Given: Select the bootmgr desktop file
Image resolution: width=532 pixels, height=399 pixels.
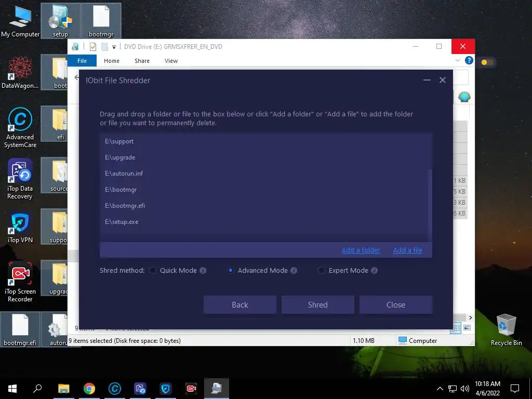Looking at the screenshot, I should click(101, 21).
